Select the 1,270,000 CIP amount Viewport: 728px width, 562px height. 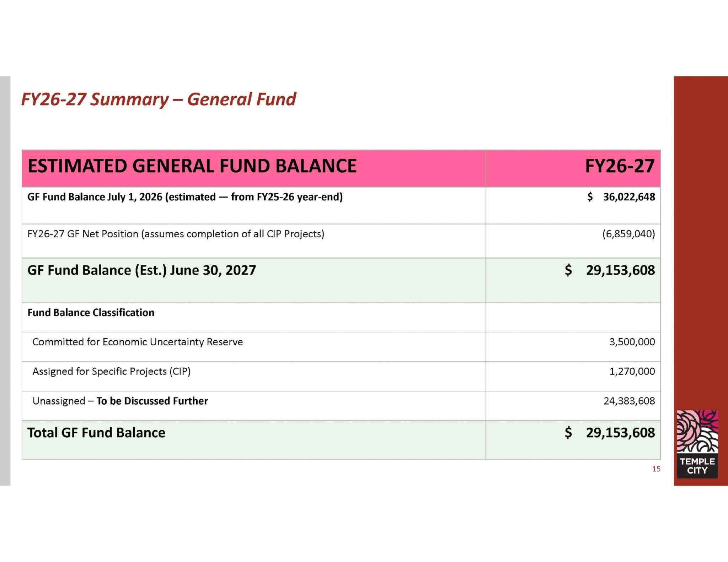click(632, 372)
